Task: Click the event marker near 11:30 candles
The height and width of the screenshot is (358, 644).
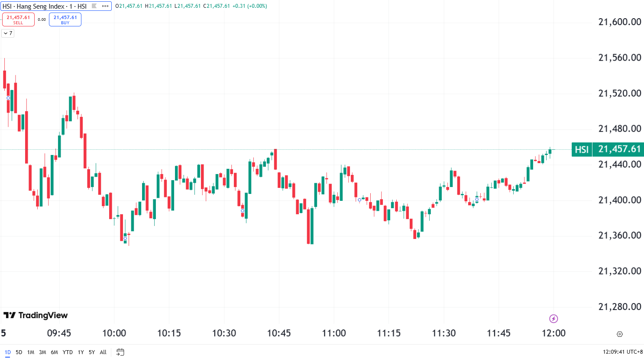Action: pyautogui.click(x=477, y=200)
